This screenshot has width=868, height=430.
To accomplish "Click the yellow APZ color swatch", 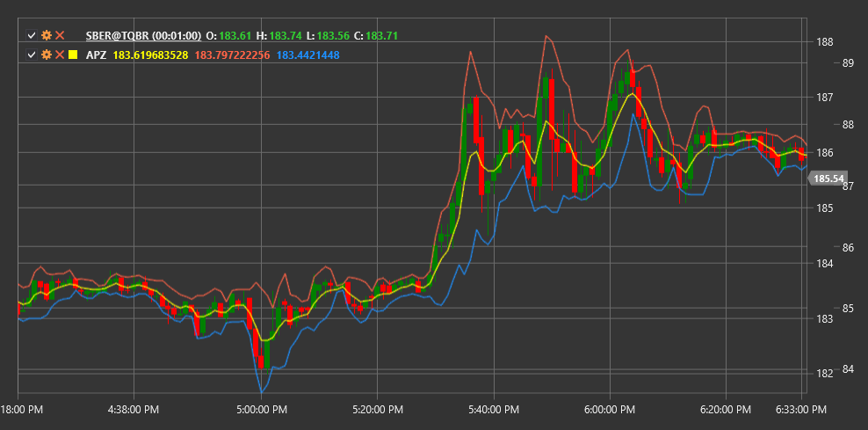I will pos(73,55).
